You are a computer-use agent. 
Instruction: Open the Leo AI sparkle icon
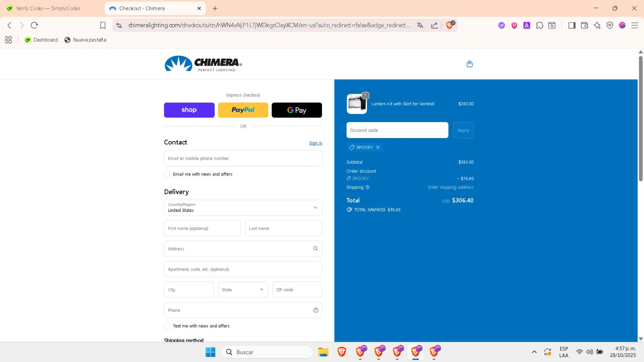(597, 25)
